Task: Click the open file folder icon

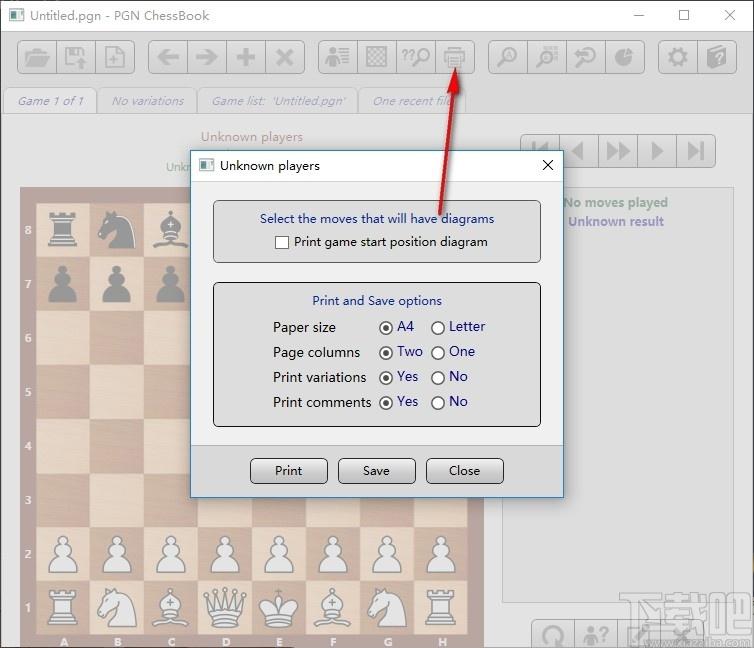Action: click(37, 58)
